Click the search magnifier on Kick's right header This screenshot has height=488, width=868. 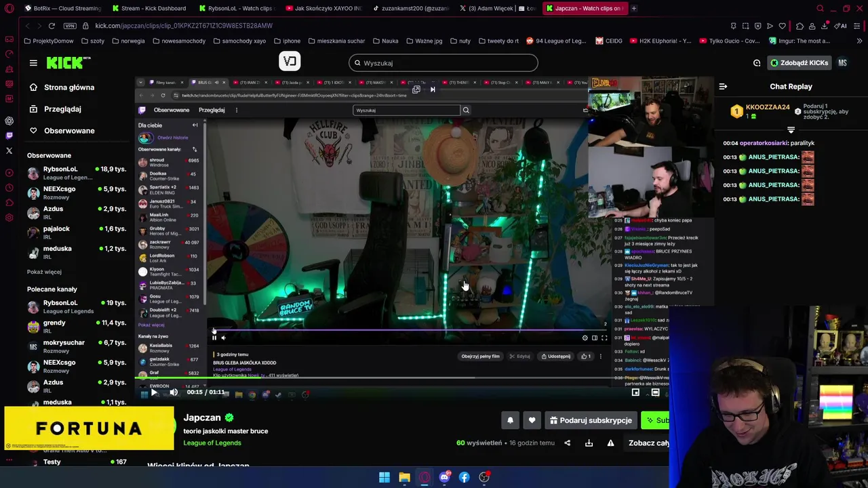click(757, 63)
